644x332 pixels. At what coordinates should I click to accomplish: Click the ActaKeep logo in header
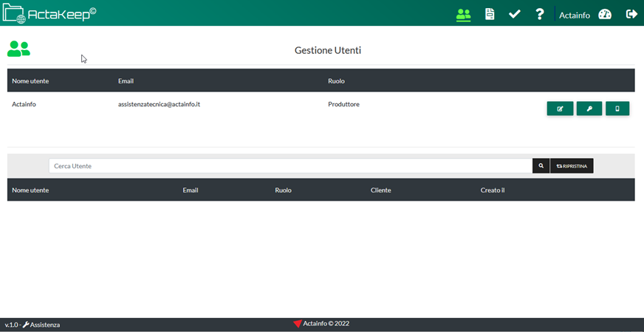click(x=50, y=13)
